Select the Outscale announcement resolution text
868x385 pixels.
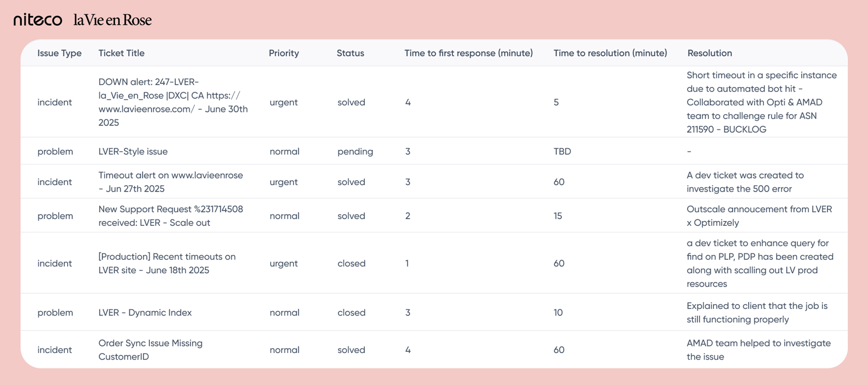759,216
